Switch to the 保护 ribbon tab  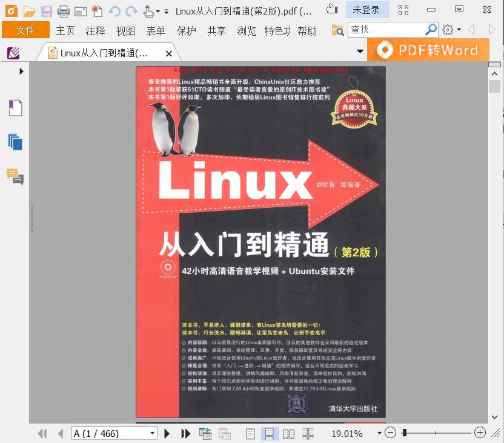click(x=186, y=30)
